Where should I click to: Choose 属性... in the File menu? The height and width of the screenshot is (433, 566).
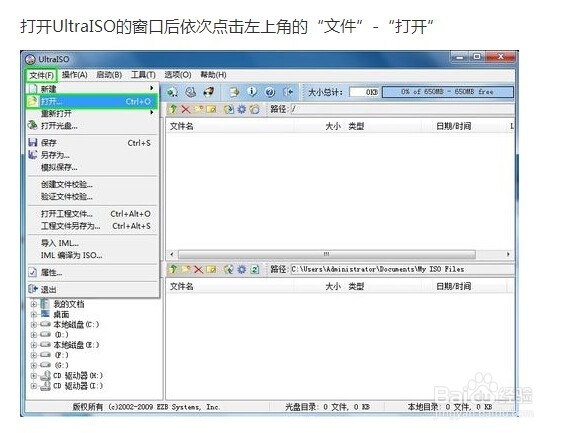pyautogui.click(x=92, y=272)
